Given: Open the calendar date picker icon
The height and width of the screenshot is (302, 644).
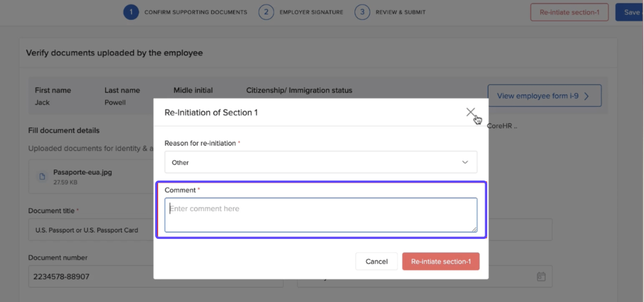Looking at the screenshot, I should (x=541, y=276).
